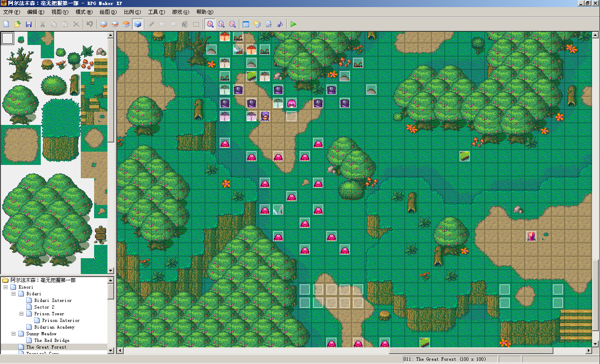Select the Bidari Interior map
Viewport: 600px width, 364px height.
click(53, 300)
